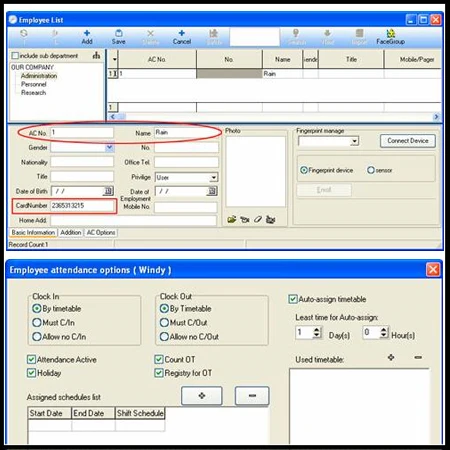
Task: Click the add schedule plus button
Action: pyautogui.click(x=202, y=396)
